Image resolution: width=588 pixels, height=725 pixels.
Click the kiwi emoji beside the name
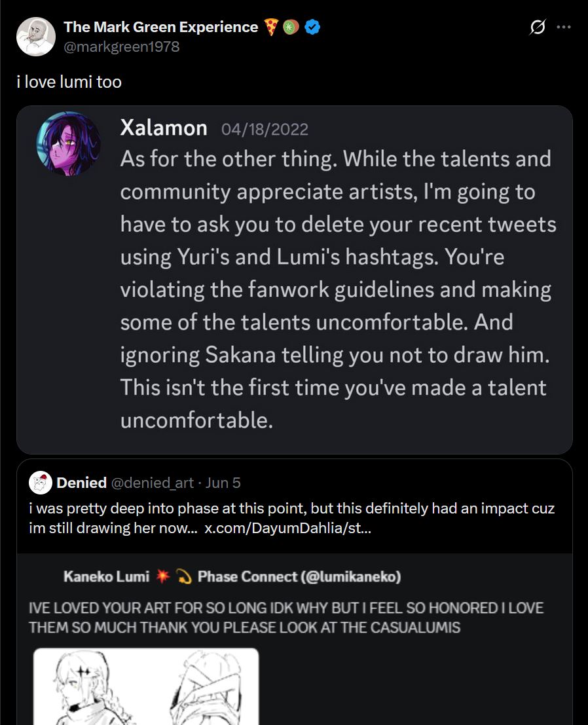pos(291,28)
